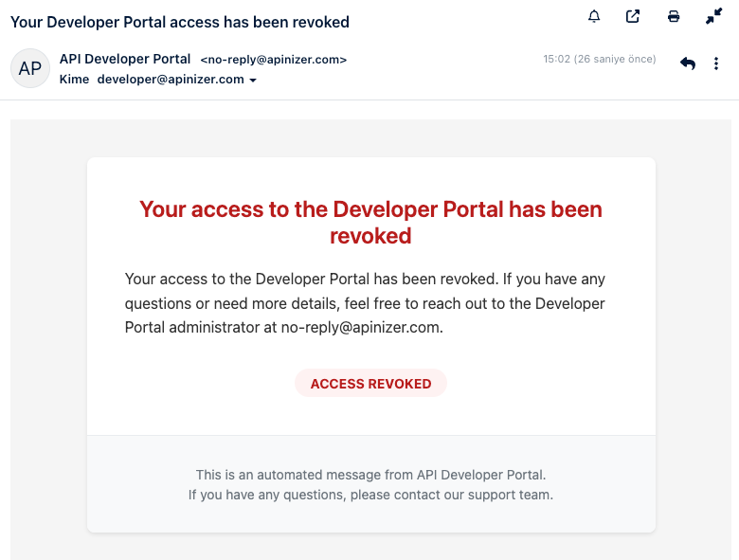
Task: Collapse the expanded message view
Action: (714, 16)
